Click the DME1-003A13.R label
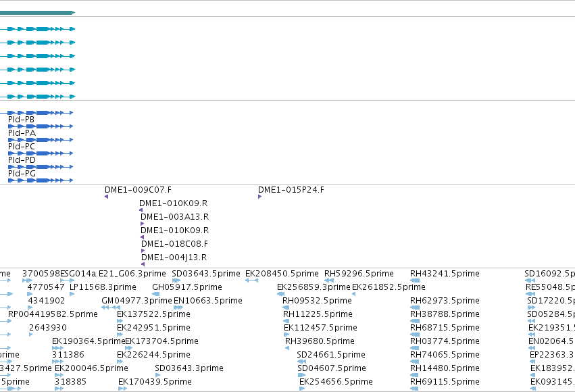The height and width of the screenshot is (392, 575). tap(174, 217)
